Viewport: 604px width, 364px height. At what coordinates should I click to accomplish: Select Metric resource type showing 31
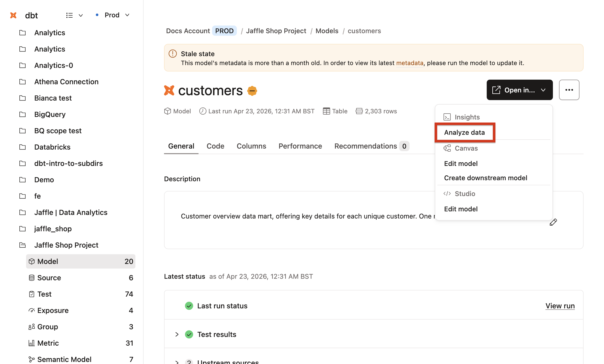point(81,343)
